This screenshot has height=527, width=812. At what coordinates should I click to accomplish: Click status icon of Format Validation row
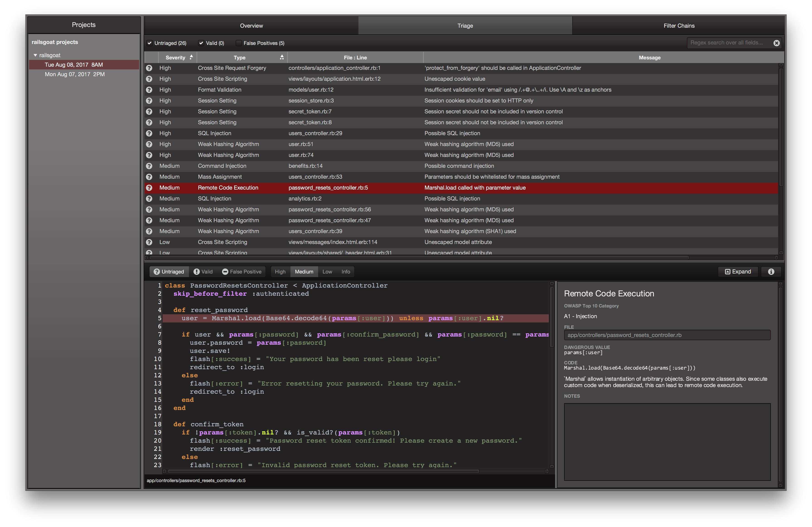149,90
